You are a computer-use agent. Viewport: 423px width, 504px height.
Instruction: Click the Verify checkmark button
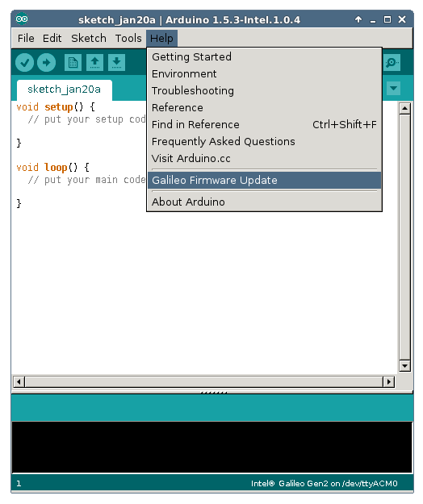[24, 62]
